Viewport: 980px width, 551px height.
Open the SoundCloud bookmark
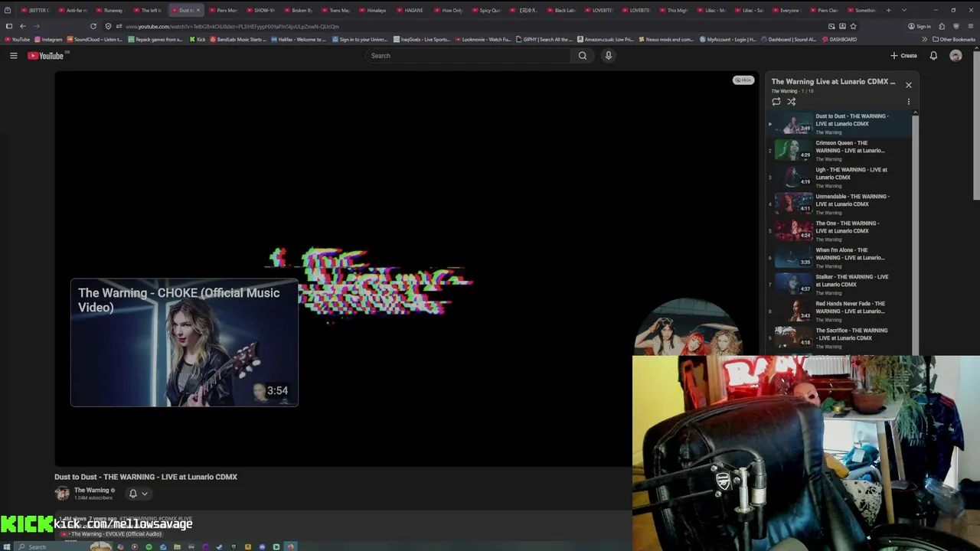pyautogui.click(x=95, y=39)
